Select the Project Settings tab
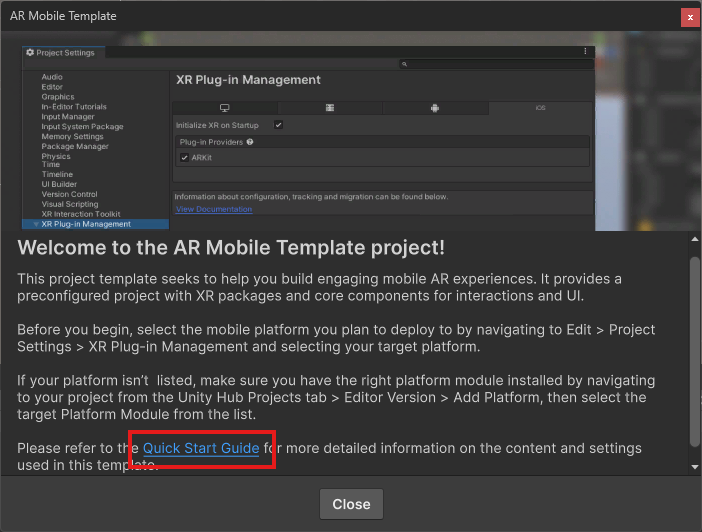The width and height of the screenshot is (702, 532). [x=64, y=53]
